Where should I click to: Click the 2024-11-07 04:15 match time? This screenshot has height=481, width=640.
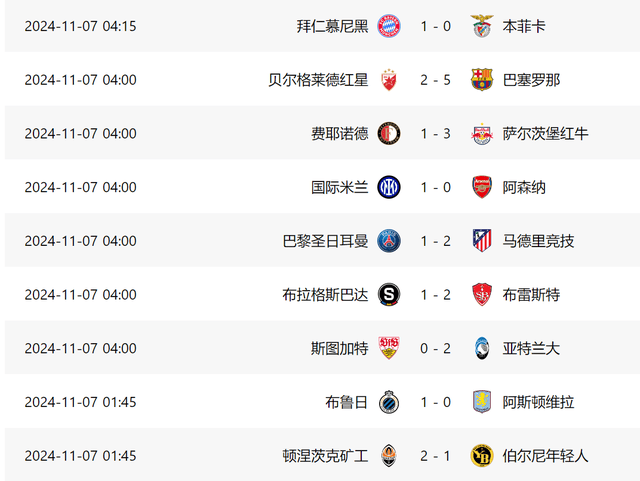click(80, 26)
